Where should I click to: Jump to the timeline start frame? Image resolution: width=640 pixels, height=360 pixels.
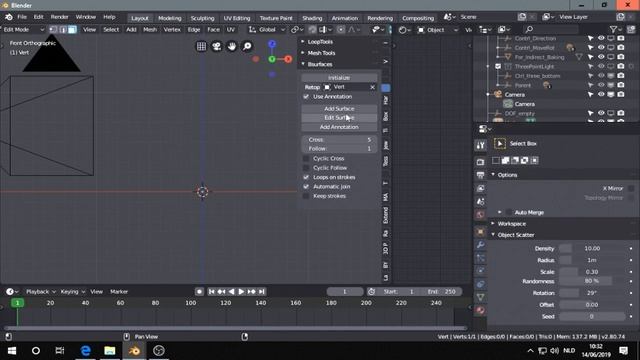tap(211, 291)
